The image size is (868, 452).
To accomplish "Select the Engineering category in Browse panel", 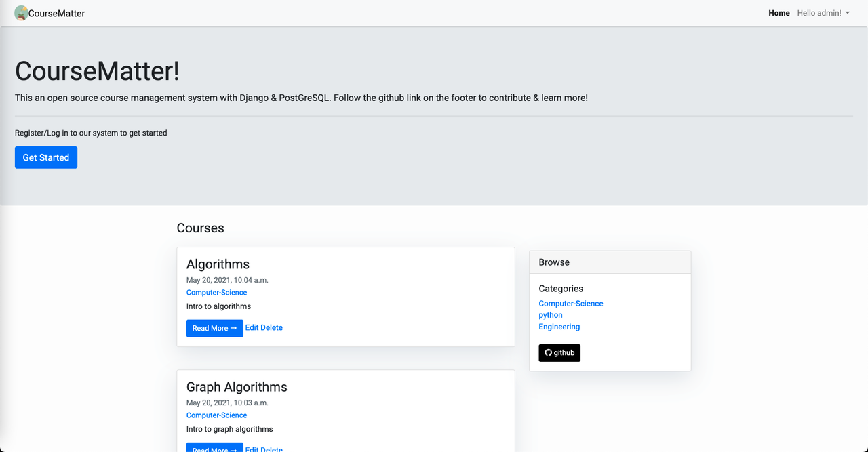I will point(559,327).
